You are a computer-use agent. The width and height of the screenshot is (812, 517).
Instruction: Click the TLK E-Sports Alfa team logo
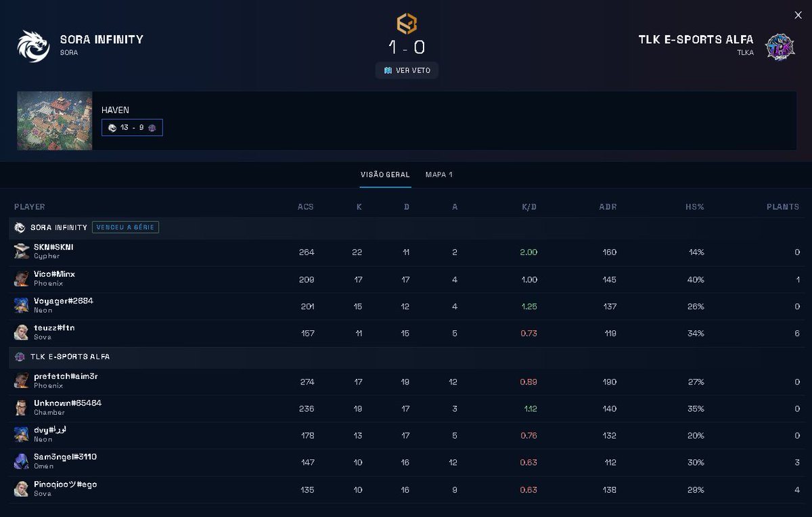(780, 47)
